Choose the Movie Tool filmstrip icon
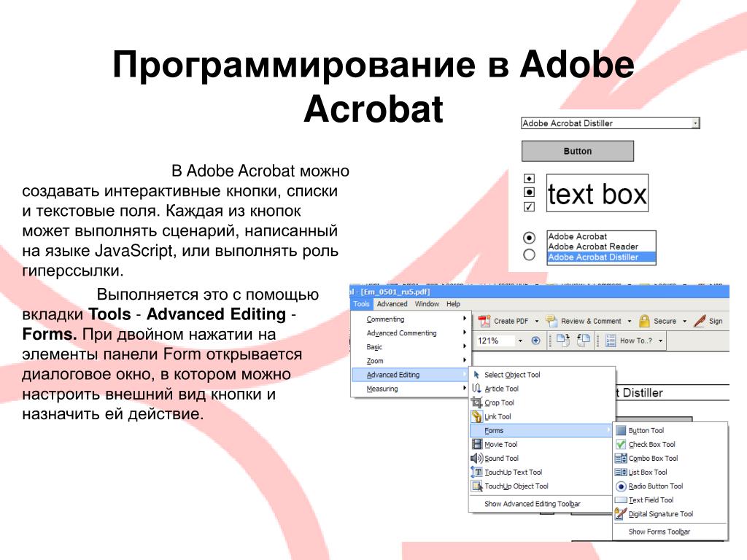The width and height of the screenshot is (747, 560). tap(477, 444)
